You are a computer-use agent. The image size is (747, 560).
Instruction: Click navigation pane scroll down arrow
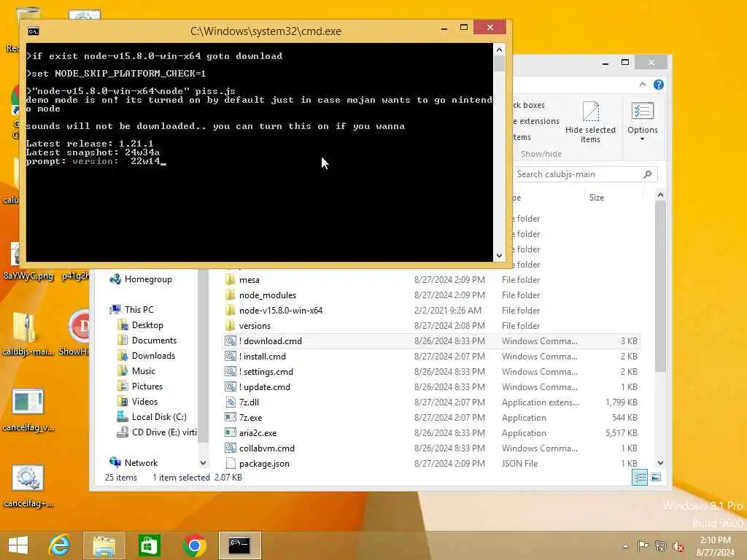coord(203,463)
